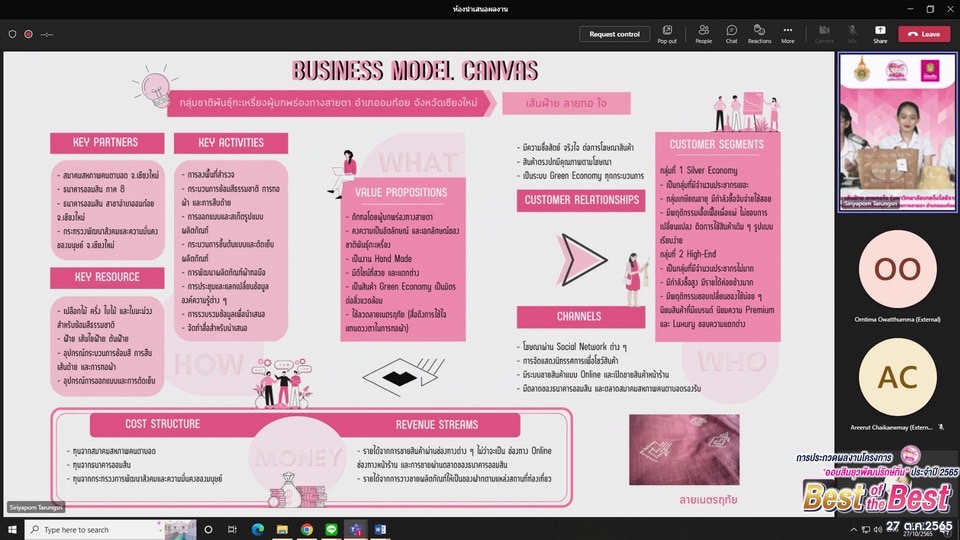Image resolution: width=960 pixels, height=540 pixels.
Task: Pop out the shared content window
Action: pyautogui.click(x=667, y=34)
